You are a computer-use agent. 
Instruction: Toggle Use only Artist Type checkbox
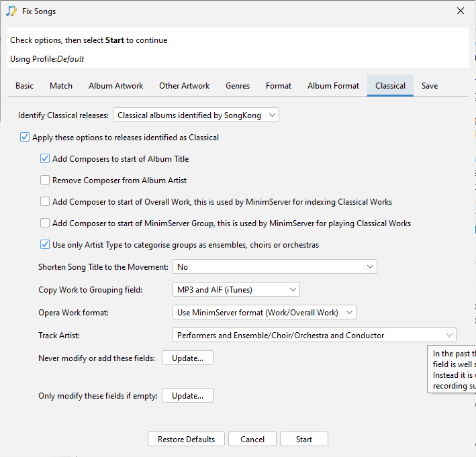point(45,245)
